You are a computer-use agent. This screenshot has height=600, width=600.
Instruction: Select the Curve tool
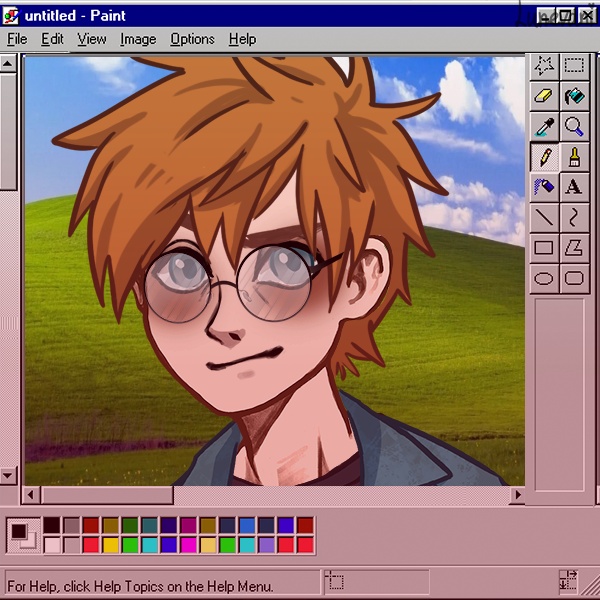pos(574,217)
